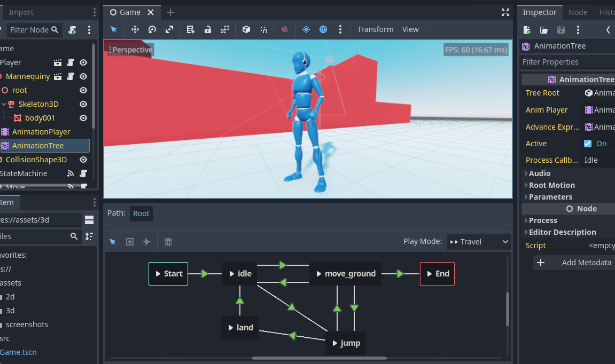Select the Move tool in the 3D toolbar
The height and width of the screenshot is (364, 615).
click(x=136, y=29)
